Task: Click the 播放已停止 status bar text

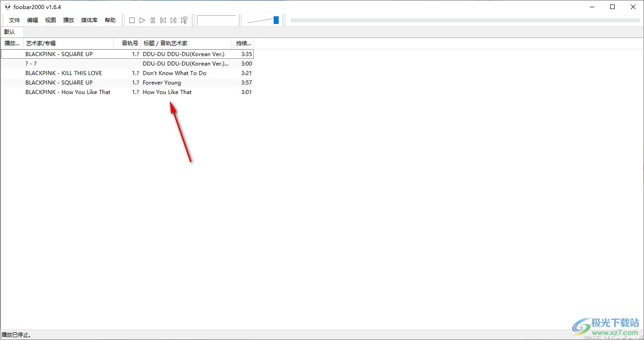Action: point(16,335)
